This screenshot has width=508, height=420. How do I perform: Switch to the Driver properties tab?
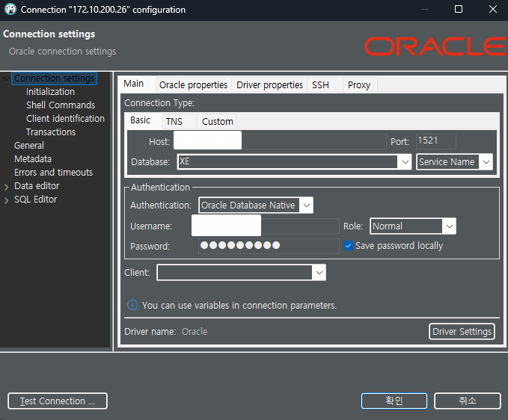pos(269,85)
